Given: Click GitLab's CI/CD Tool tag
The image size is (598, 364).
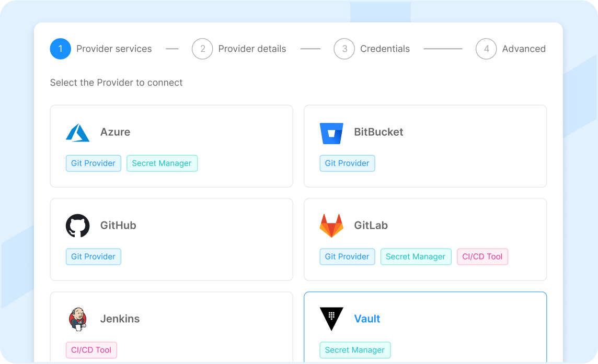Looking at the screenshot, I should click(x=482, y=256).
